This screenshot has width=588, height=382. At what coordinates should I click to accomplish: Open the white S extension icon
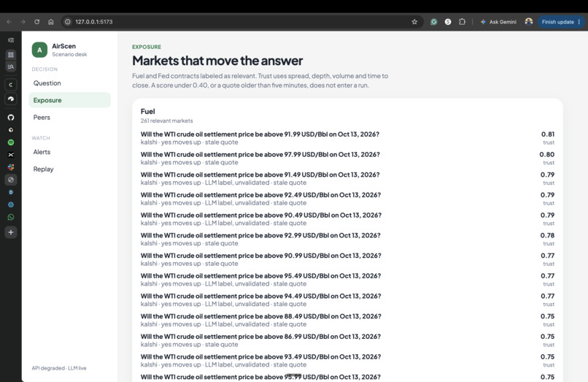(x=448, y=22)
